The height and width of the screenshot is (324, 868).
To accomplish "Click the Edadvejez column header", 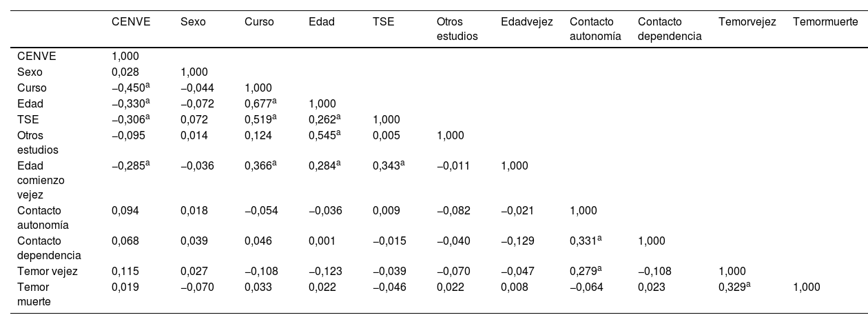I will pyautogui.click(x=527, y=22).
